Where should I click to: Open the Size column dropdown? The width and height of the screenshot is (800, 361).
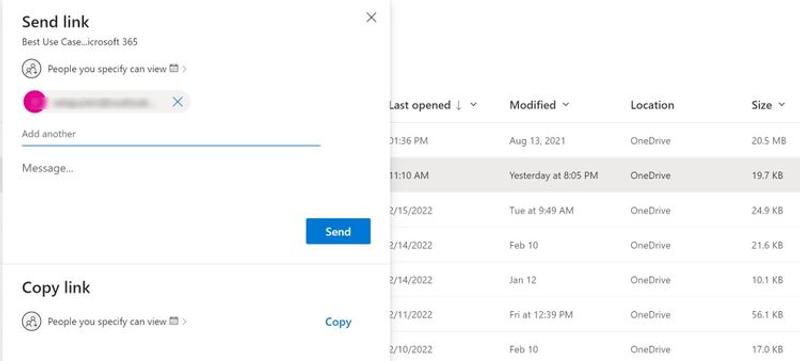click(x=782, y=105)
